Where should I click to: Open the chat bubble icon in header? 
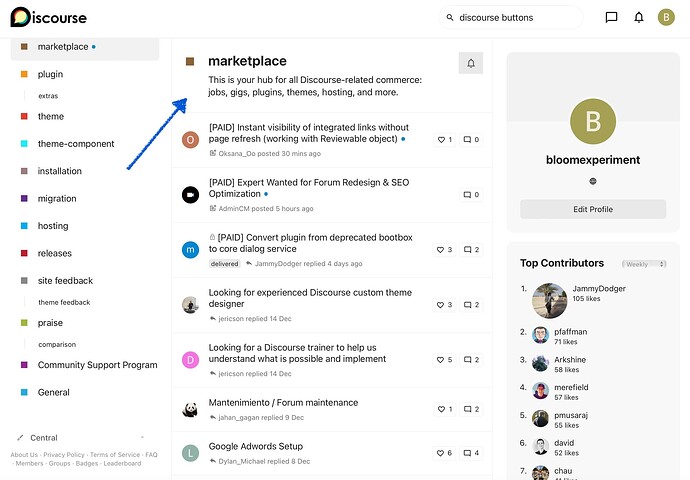click(611, 18)
